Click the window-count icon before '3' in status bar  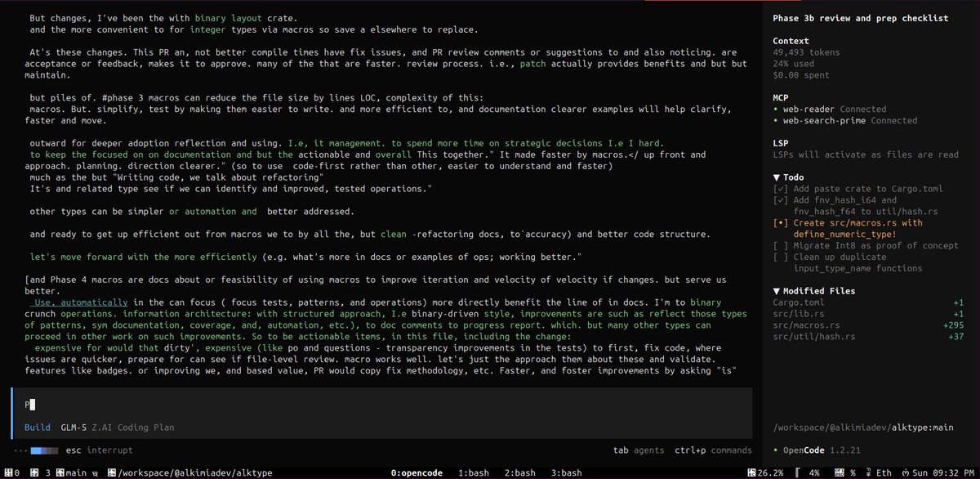point(34,473)
